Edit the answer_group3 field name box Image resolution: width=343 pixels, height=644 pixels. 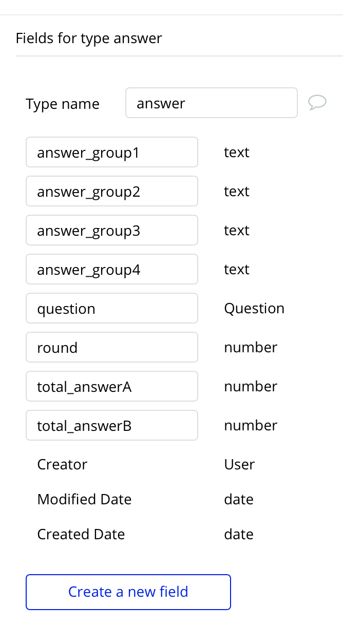coord(112,231)
